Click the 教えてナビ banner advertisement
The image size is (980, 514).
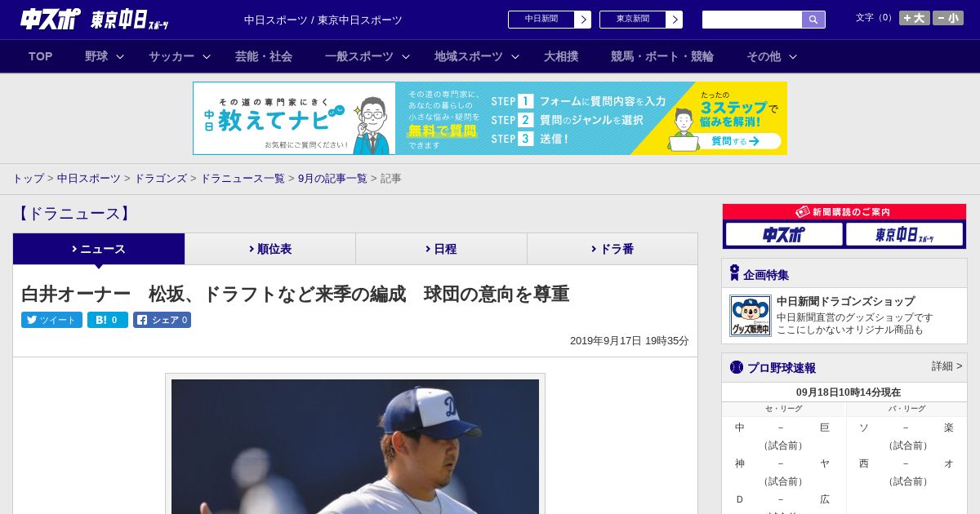pyautogui.click(x=490, y=118)
